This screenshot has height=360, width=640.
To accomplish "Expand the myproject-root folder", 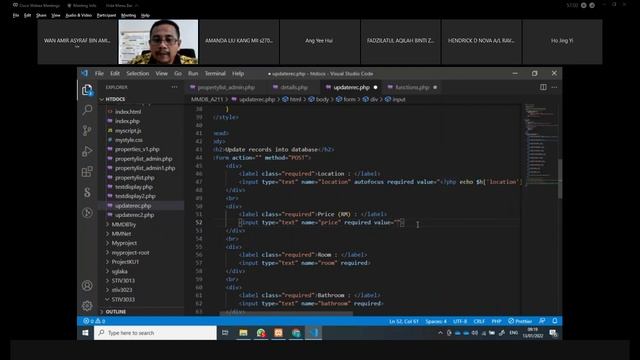I will click(x=130, y=253).
